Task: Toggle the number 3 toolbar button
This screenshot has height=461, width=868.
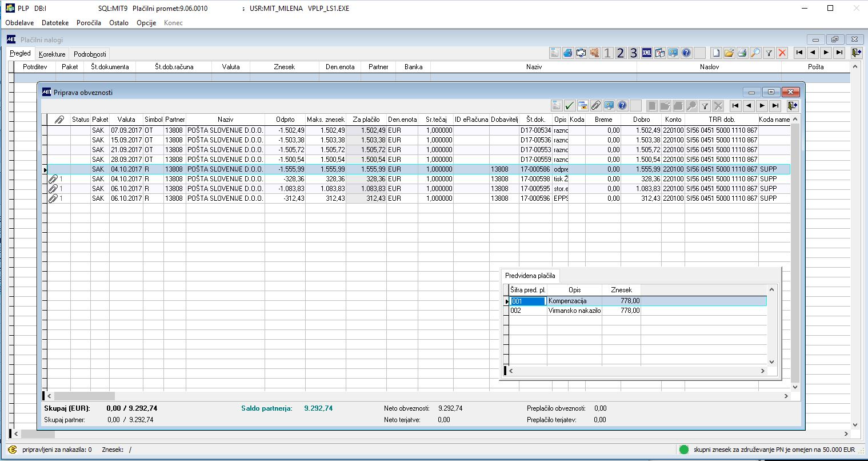Action: tap(633, 53)
